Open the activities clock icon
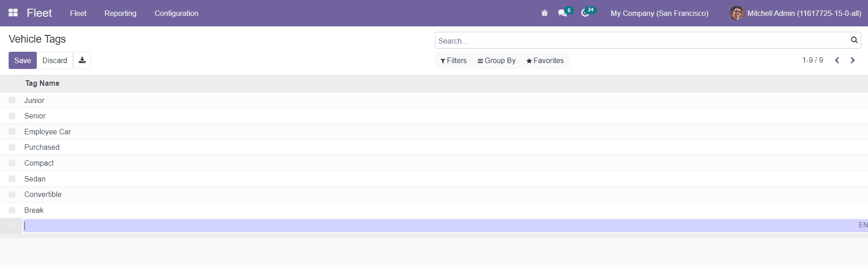The width and height of the screenshot is (868, 265). point(585,13)
